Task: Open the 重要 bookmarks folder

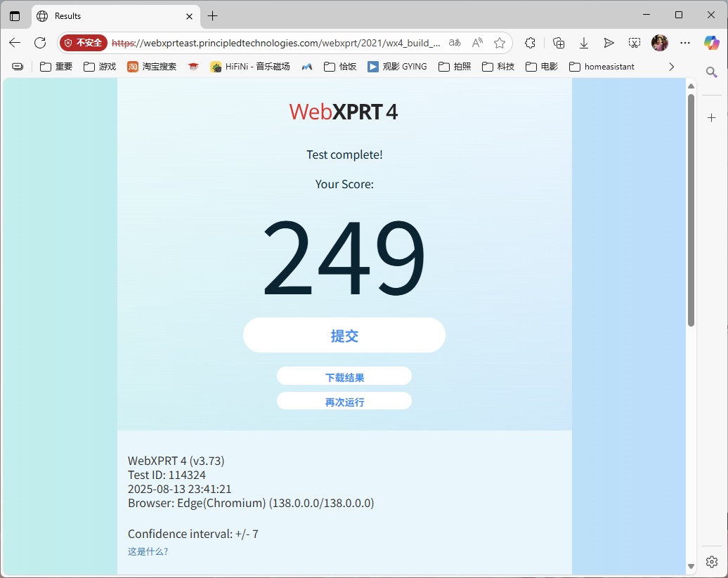Action: [56, 67]
